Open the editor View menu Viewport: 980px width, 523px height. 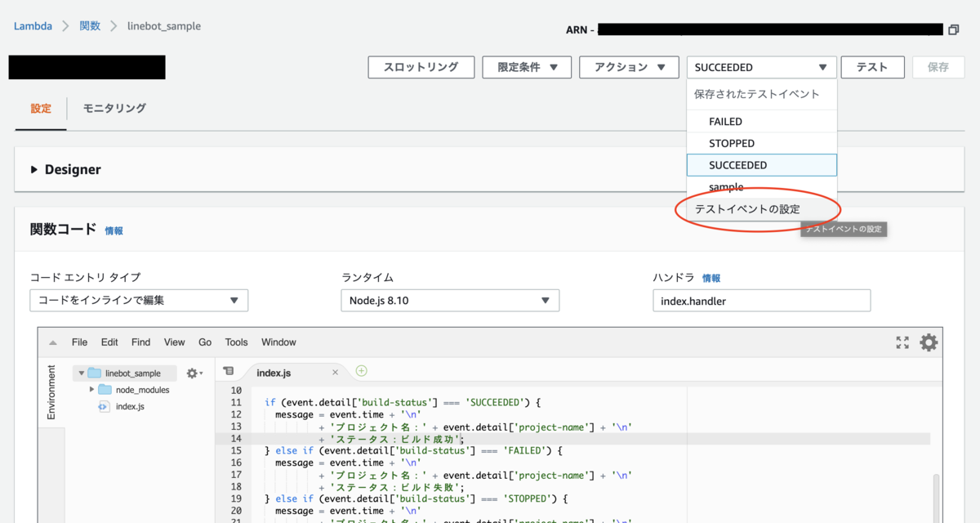point(174,342)
